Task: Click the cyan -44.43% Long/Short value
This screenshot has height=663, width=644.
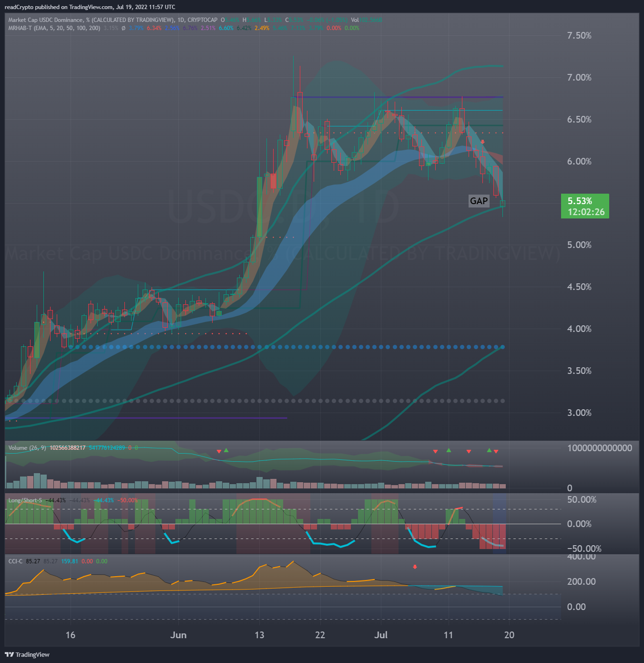Action: tap(104, 500)
